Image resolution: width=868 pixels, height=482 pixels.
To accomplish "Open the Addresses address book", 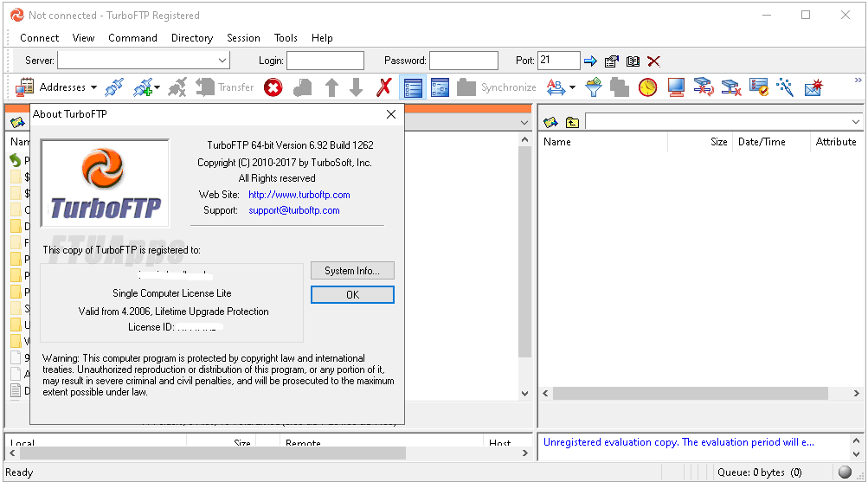I will 50,87.
